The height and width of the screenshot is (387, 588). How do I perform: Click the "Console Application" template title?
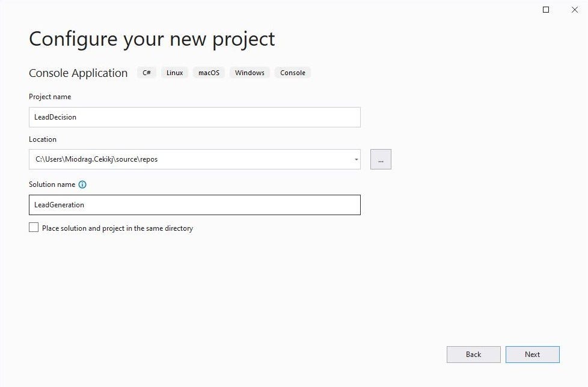tap(78, 73)
